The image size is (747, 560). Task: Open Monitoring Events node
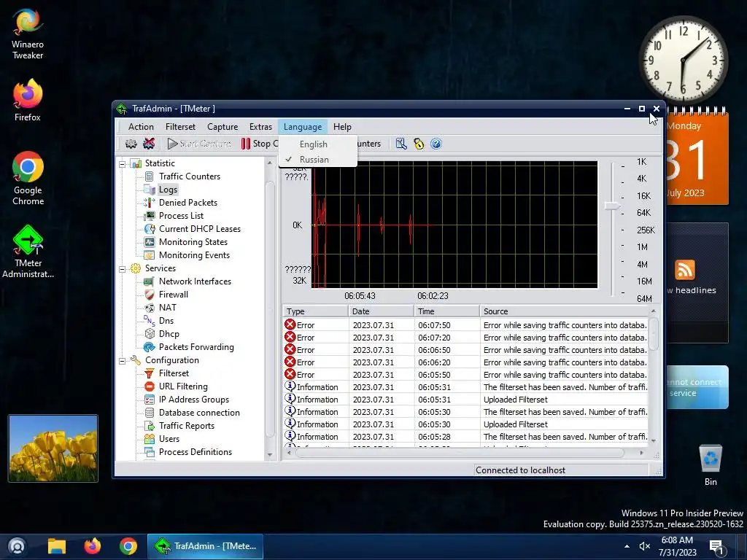point(194,255)
